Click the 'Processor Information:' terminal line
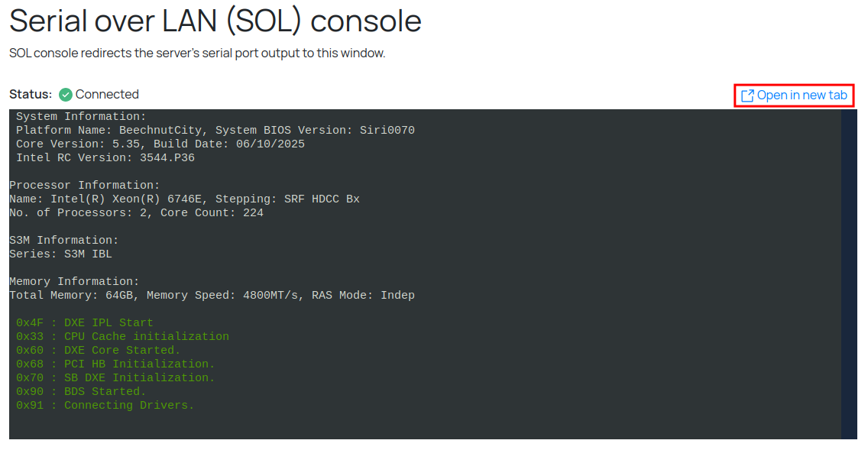868x450 pixels. click(x=85, y=186)
